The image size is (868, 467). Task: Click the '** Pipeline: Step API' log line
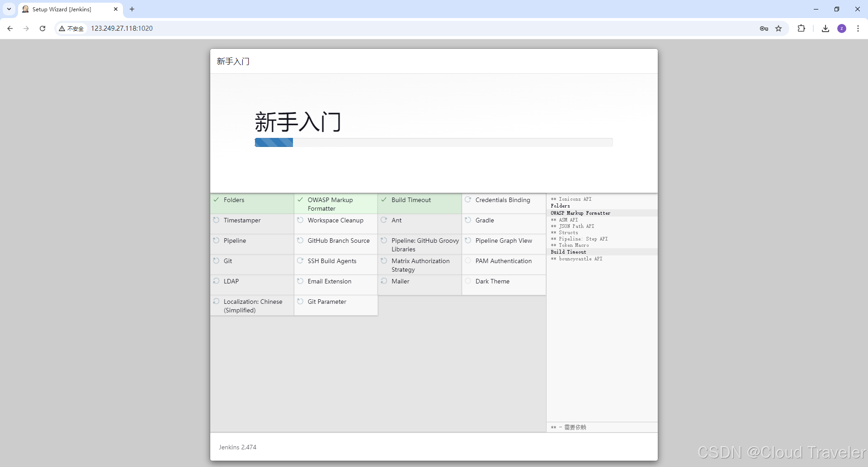[579, 239]
